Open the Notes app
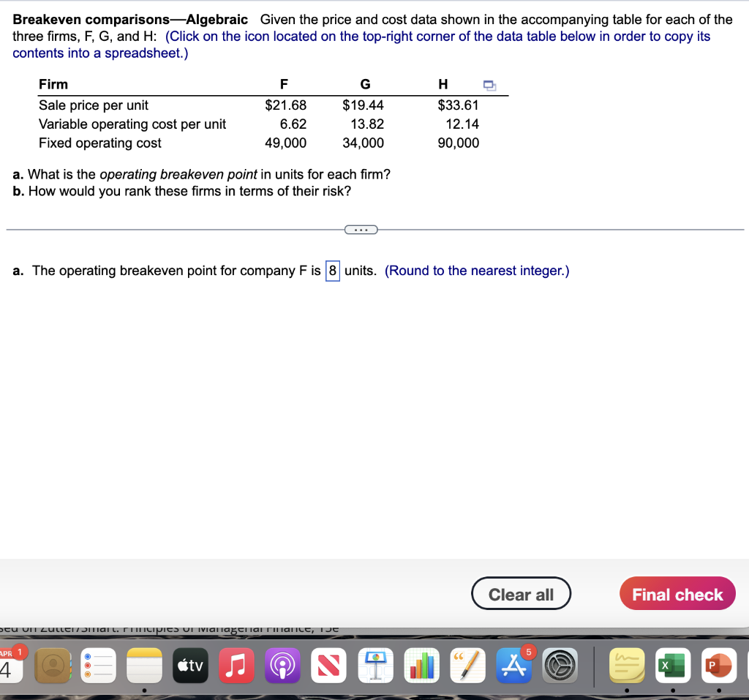This screenshot has height=700, width=749. (x=144, y=666)
